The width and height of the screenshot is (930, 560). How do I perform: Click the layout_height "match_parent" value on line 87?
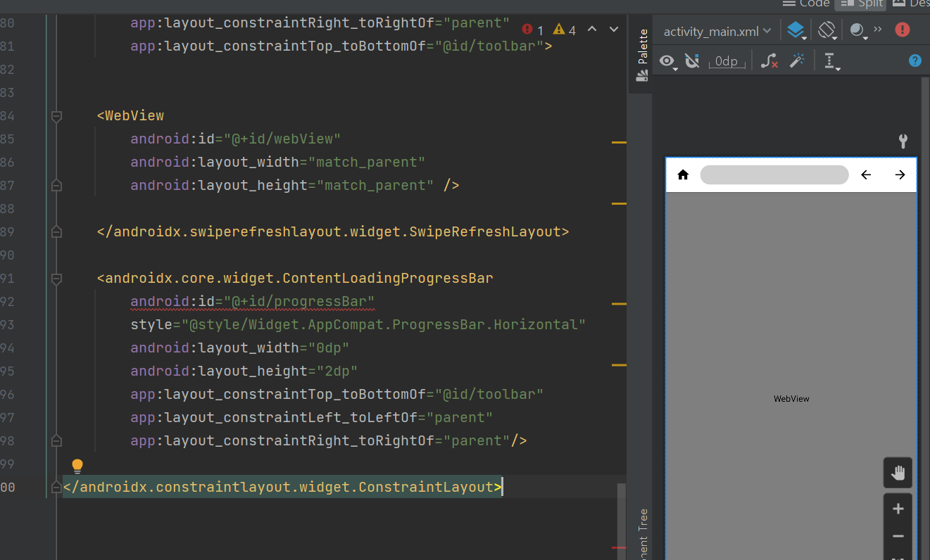click(375, 186)
